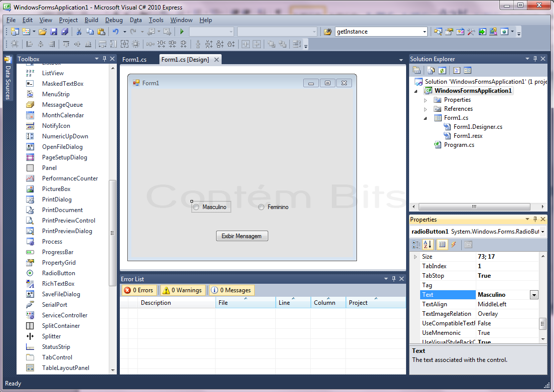Expand the Size property row
This screenshot has height=392, width=554.
click(416, 257)
